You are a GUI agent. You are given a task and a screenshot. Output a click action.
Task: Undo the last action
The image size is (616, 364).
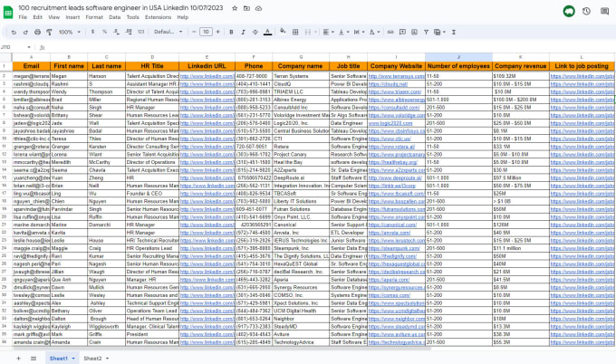coord(14,33)
